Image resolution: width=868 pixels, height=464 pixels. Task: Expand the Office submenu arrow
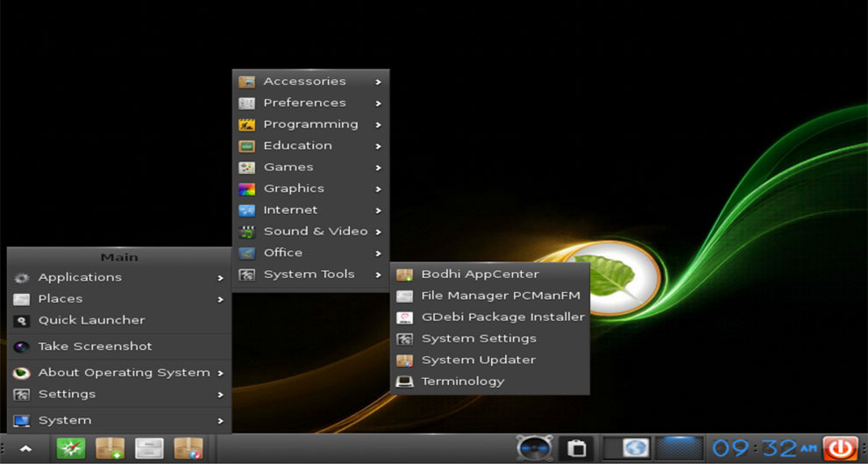[x=378, y=253]
